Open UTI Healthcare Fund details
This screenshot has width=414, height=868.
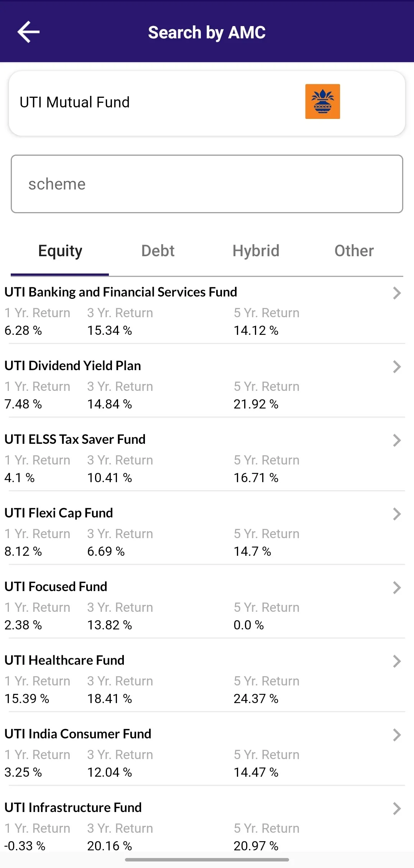(x=207, y=675)
